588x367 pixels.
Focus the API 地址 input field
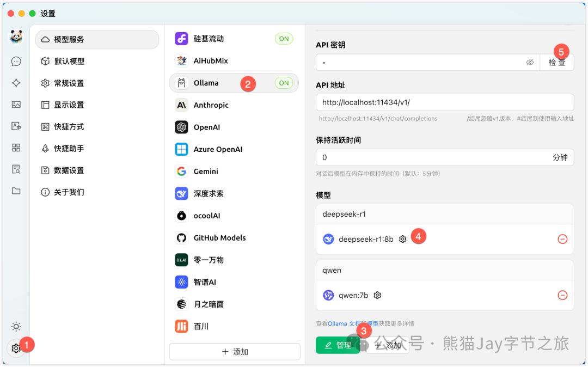(445, 102)
